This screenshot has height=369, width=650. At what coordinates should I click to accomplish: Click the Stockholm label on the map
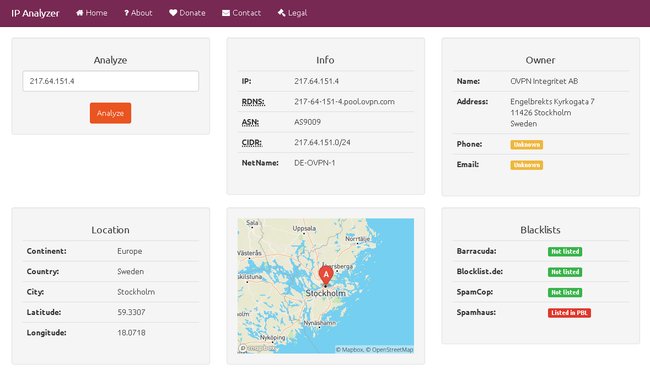click(325, 293)
